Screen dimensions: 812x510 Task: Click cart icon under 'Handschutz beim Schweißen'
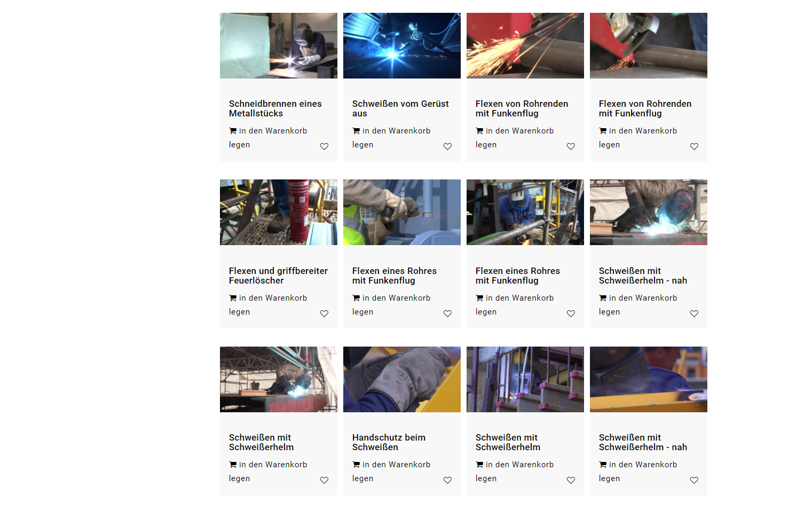[356, 465]
